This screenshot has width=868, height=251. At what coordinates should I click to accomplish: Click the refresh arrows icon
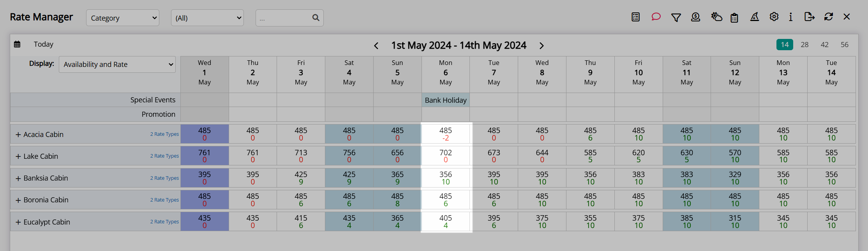(828, 17)
